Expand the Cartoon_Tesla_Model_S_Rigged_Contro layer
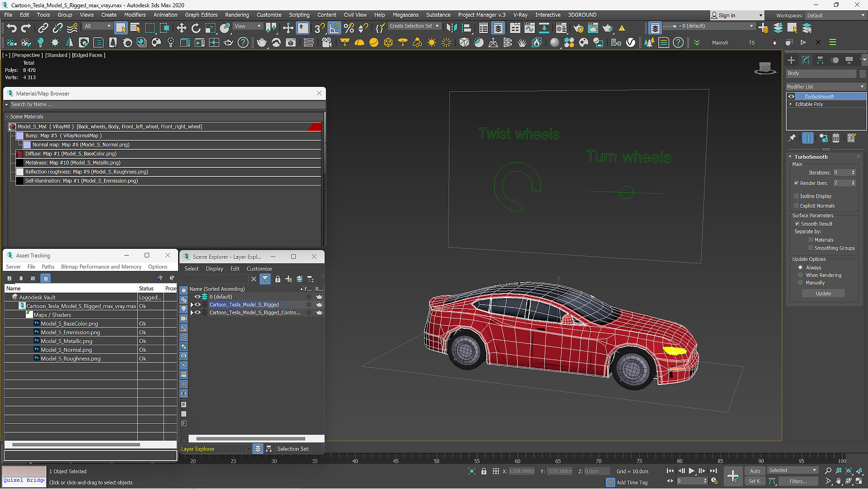868x489 pixels. point(192,313)
